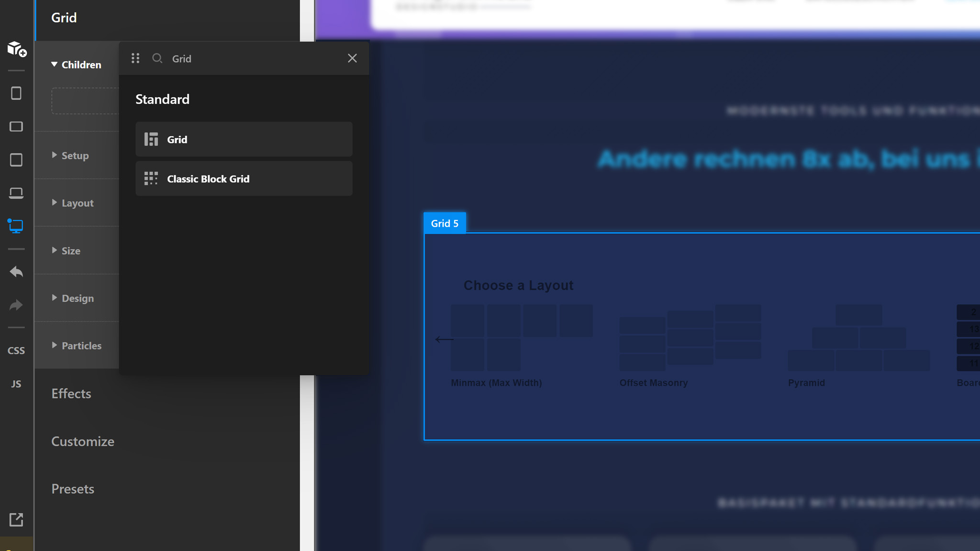Toggle the Design section open
Screen dimensions: 980x551
point(78,298)
